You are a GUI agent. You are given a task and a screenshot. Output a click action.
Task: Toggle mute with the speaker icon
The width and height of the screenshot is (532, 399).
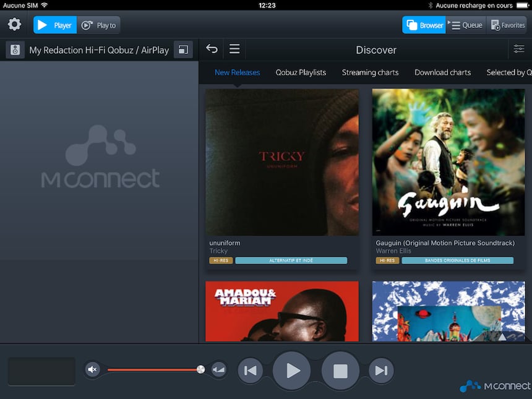tap(92, 369)
